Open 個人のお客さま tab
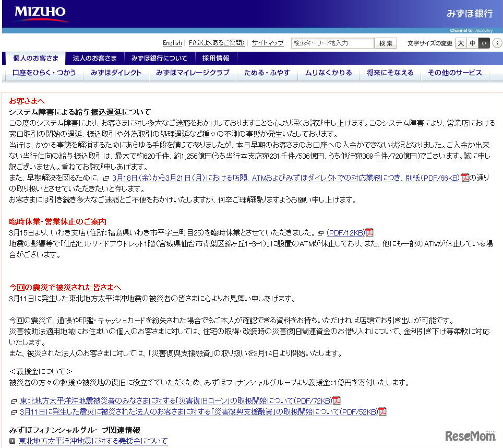This screenshot has width=503, height=448. coord(35,58)
